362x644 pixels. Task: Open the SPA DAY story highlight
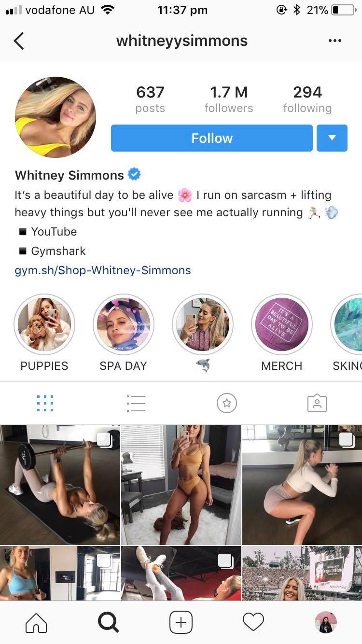pos(123,333)
